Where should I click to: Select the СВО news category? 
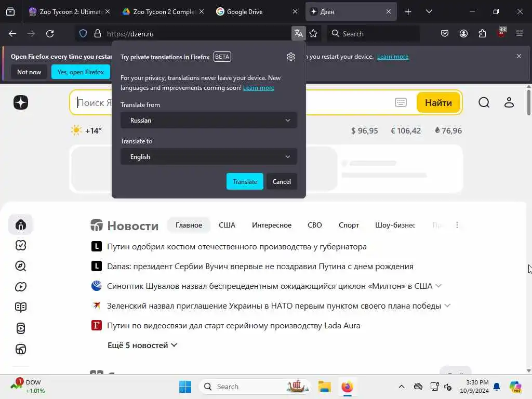click(x=314, y=225)
